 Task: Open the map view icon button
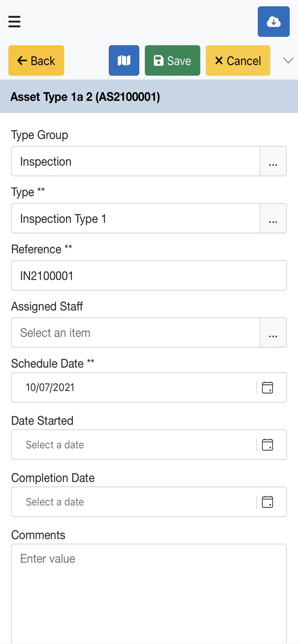tap(124, 61)
